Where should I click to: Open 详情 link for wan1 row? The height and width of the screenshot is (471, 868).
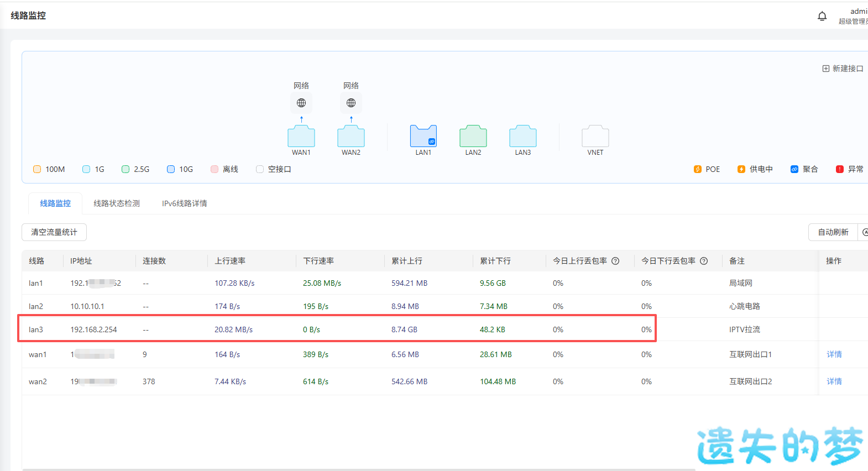tap(834, 354)
